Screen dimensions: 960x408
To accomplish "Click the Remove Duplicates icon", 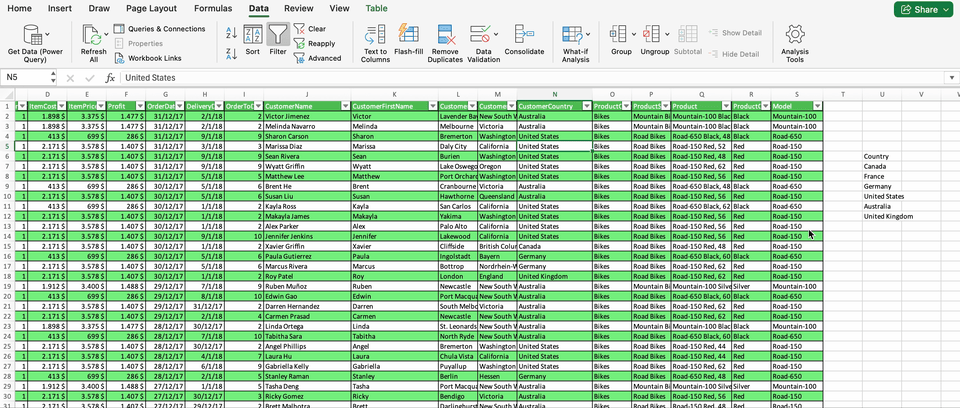I will point(445,36).
